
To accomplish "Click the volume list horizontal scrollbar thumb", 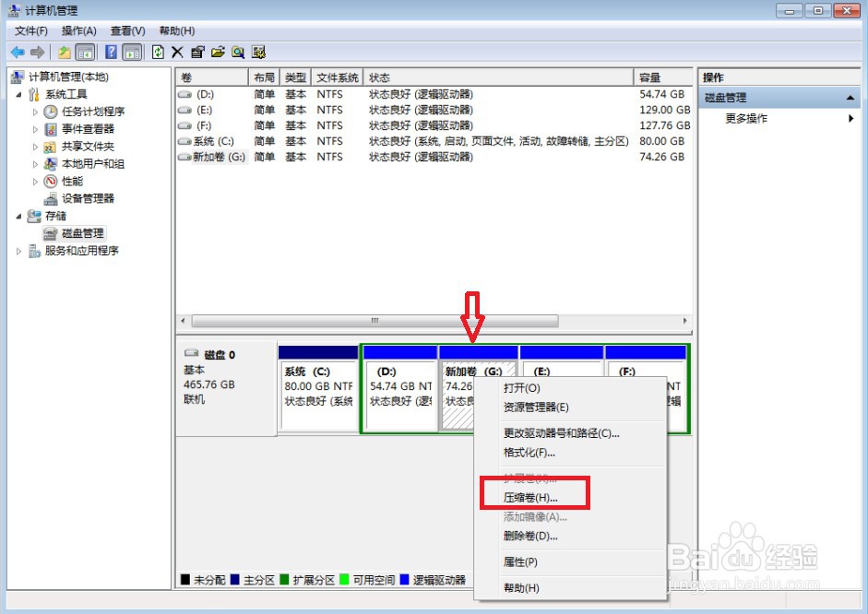I will click(x=375, y=321).
